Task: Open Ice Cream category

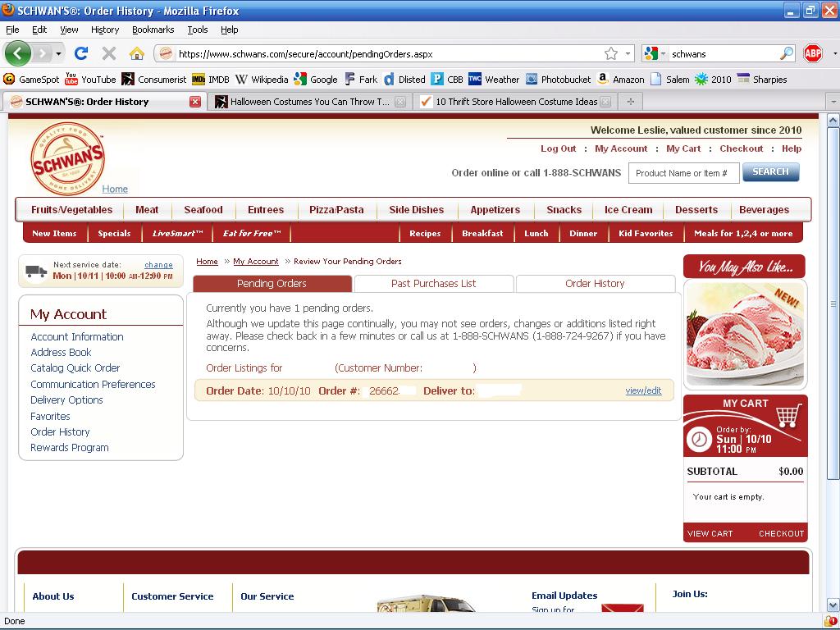Action: coord(628,209)
